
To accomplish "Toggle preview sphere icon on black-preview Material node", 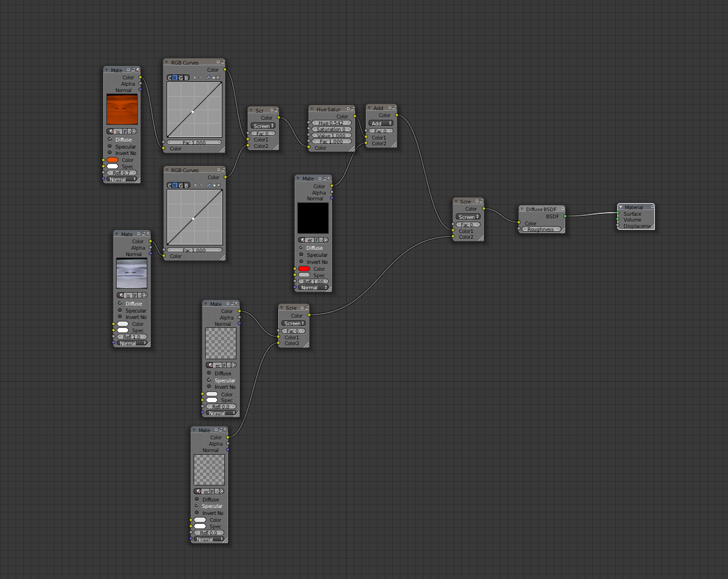I will point(329,179).
